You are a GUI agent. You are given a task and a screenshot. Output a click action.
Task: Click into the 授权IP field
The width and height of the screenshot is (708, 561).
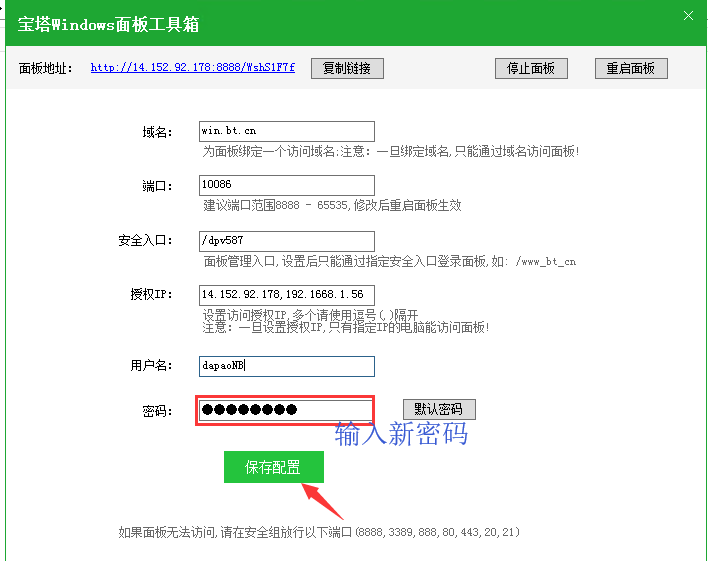287,295
